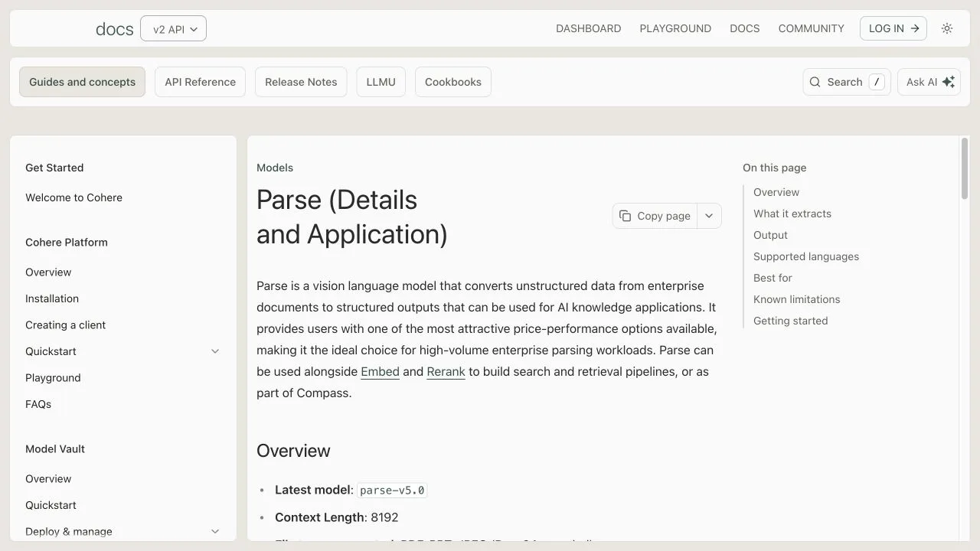Open the LLMU tab

click(381, 82)
